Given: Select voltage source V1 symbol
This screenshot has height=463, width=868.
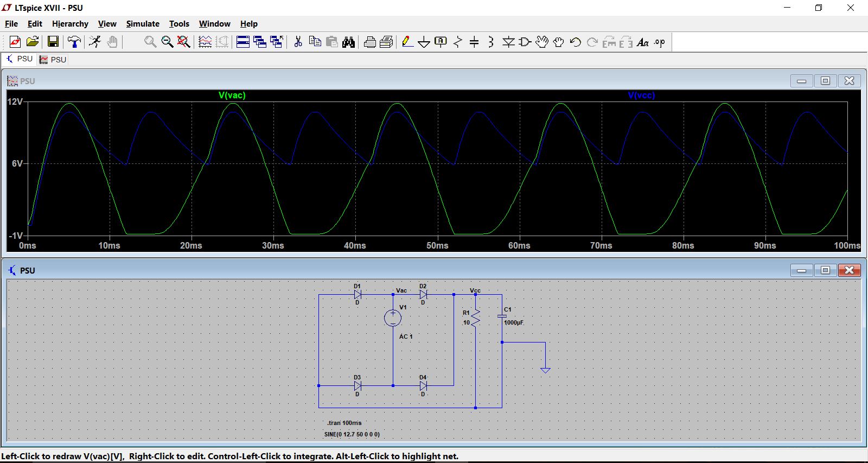Looking at the screenshot, I should click(x=393, y=318).
